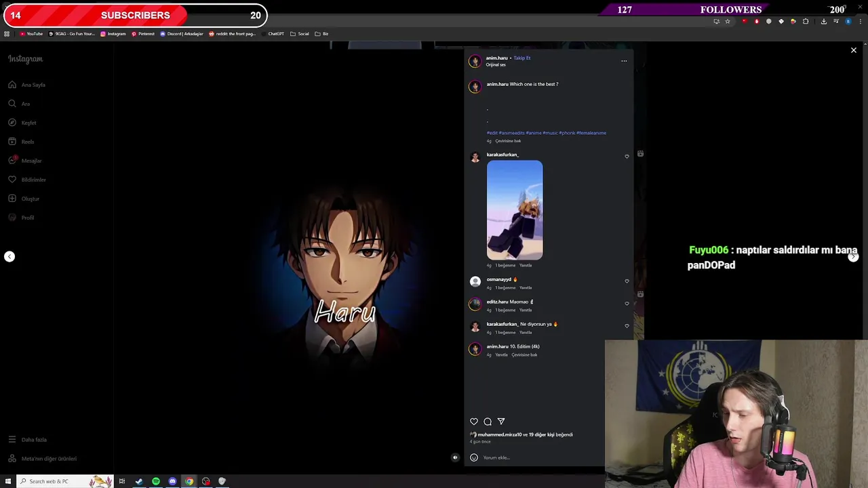Image resolution: width=868 pixels, height=488 pixels.
Task: Open the karakasfurkan_ GIF thumbnail
Action: click(x=515, y=210)
